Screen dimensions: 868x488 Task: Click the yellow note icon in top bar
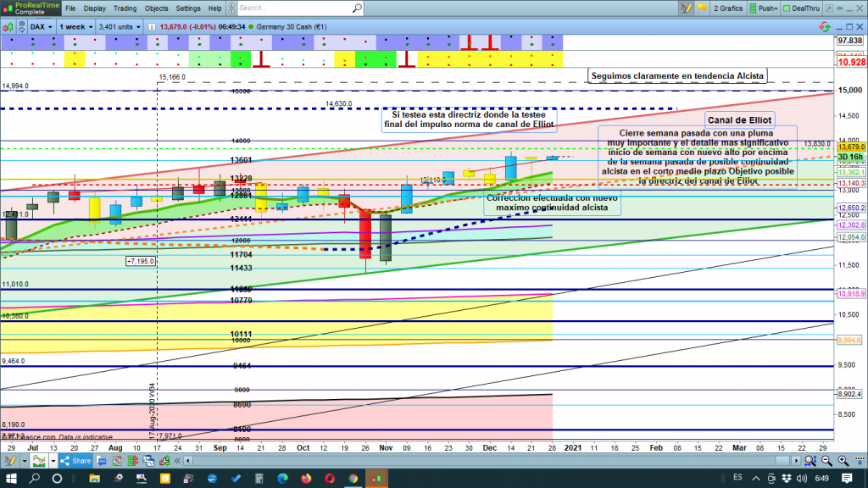pyautogui.click(x=702, y=8)
